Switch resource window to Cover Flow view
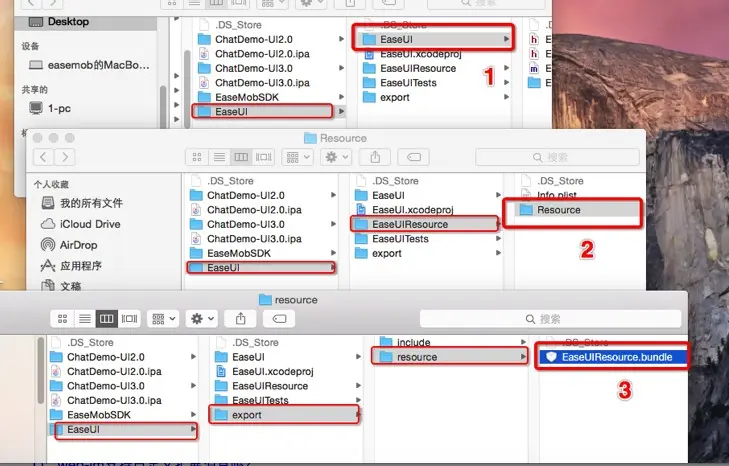Viewport: 729px width, 466px height. 129,319
